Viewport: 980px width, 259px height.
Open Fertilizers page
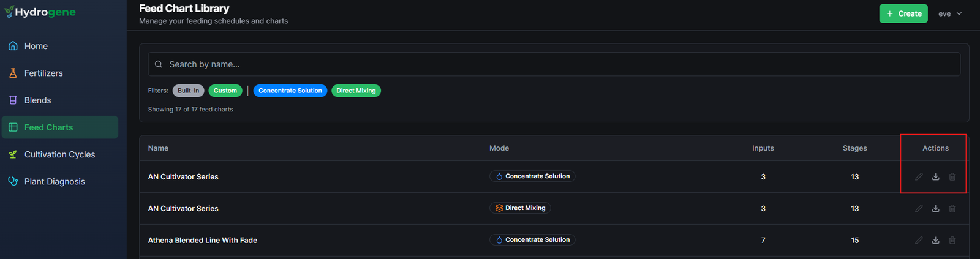[60, 73]
